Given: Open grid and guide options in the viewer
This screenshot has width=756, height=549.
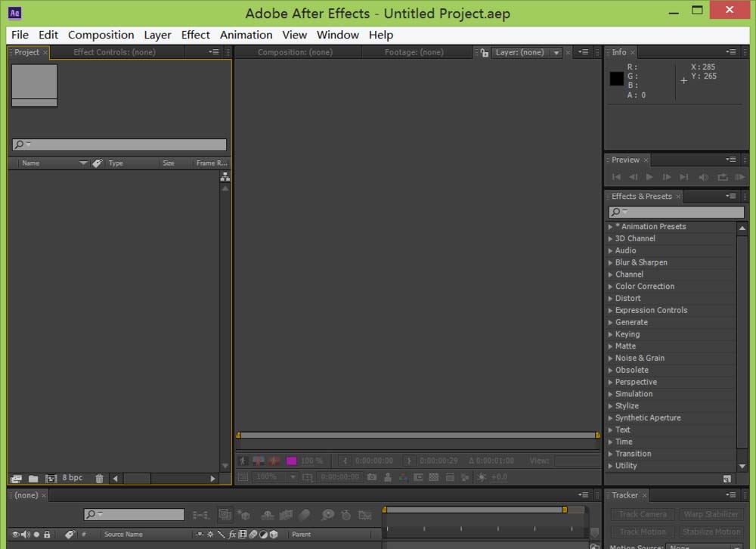Looking at the screenshot, I should [x=307, y=477].
